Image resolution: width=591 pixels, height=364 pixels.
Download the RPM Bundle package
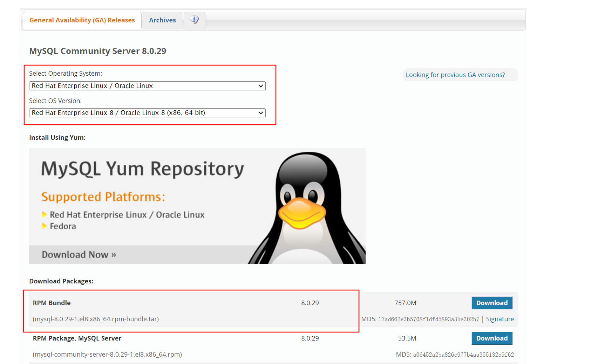492,303
